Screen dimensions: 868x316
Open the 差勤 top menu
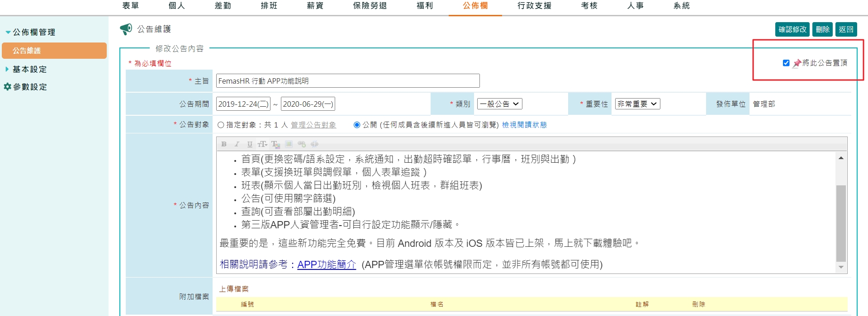tap(223, 6)
